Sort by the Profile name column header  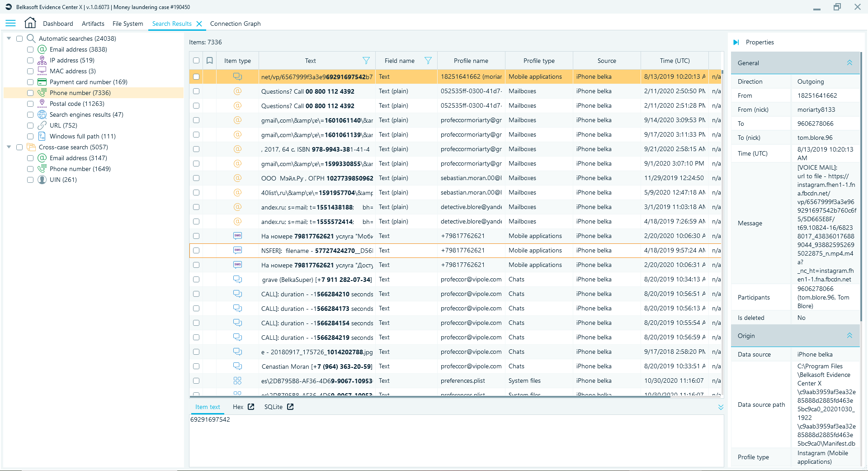pyautogui.click(x=471, y=61)
